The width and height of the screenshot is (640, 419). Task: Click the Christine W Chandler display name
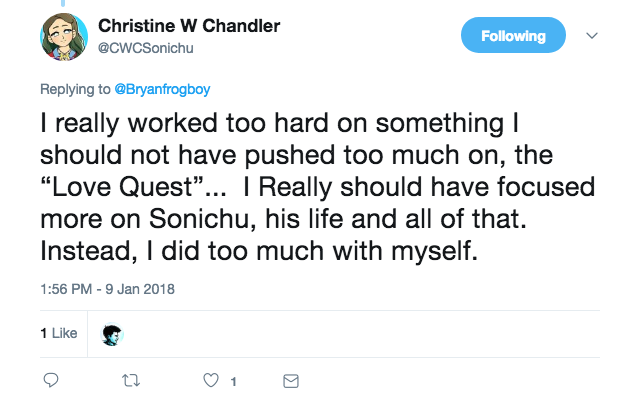point(189,26)
